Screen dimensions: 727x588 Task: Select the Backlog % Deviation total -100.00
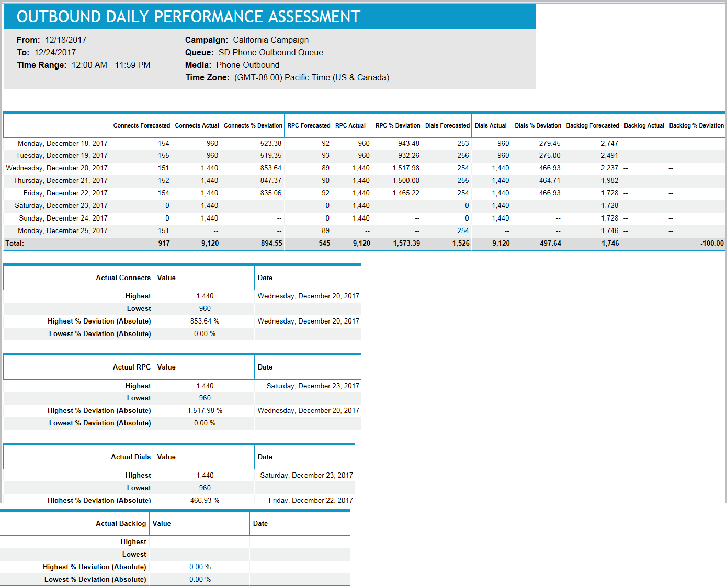click(x=711, y=243)
